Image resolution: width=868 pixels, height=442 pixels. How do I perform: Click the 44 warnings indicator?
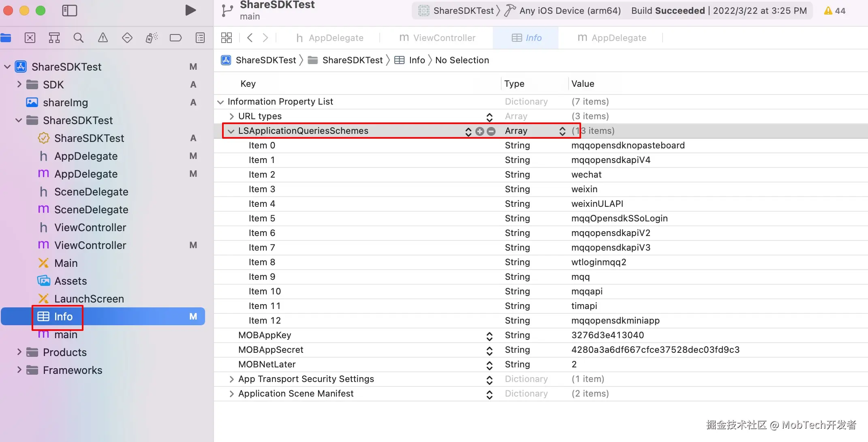coord(835,11)
